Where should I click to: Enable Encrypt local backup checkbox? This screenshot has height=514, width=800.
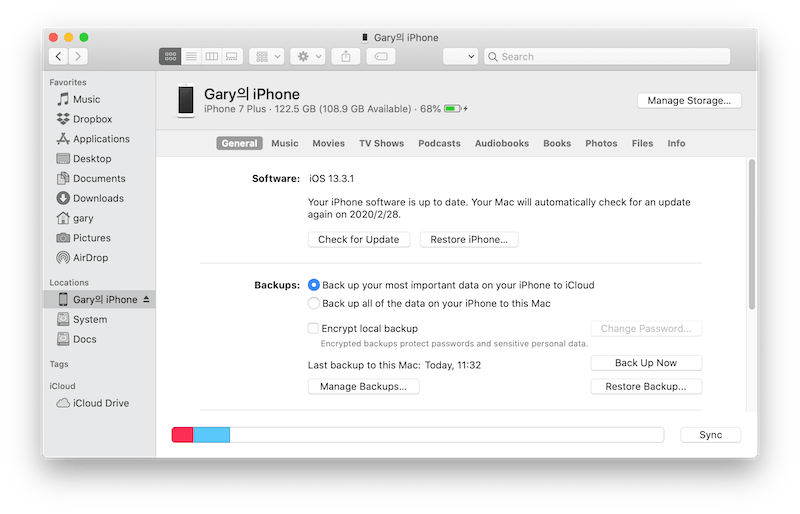(313, 328)
